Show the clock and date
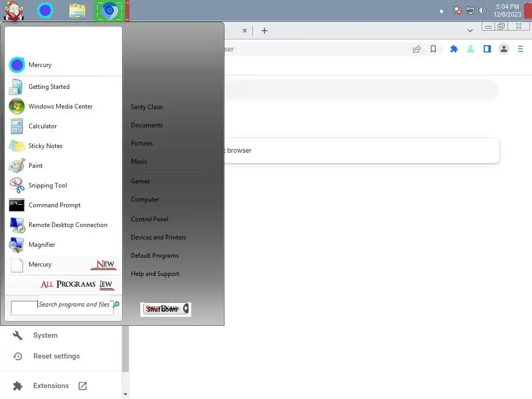This screenshot has width=532, height=399. (x=507, y=10)
